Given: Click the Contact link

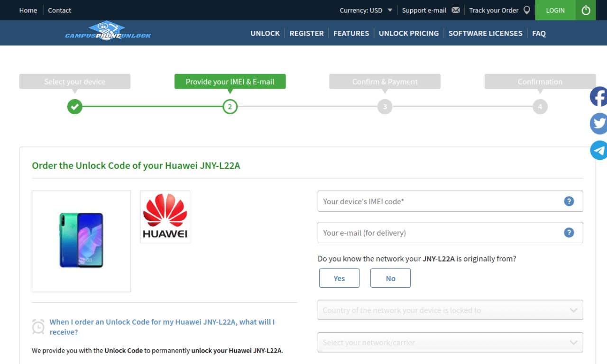Looking at the screenshot, I should click(x=59, y=10).
